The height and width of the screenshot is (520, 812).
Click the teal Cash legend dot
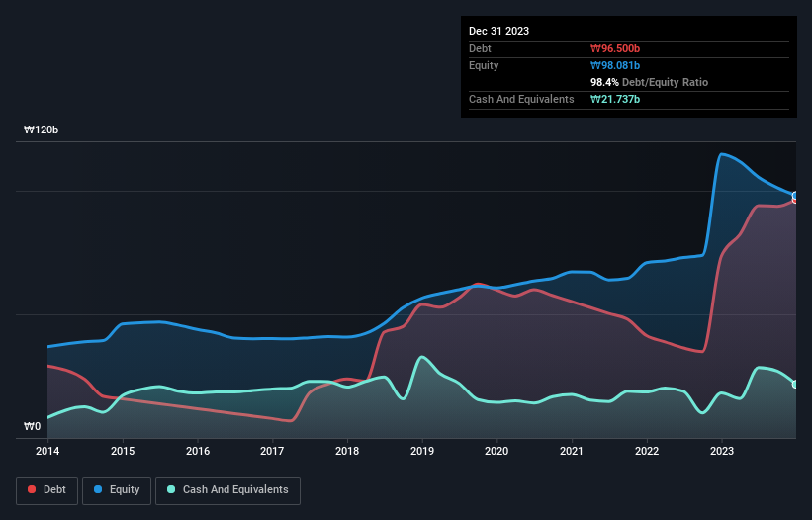point(171,489)
